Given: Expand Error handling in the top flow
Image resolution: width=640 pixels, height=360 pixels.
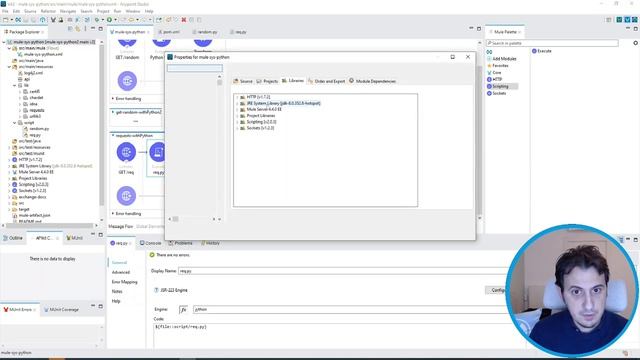Looking at the screenshot, I should 113,99.
